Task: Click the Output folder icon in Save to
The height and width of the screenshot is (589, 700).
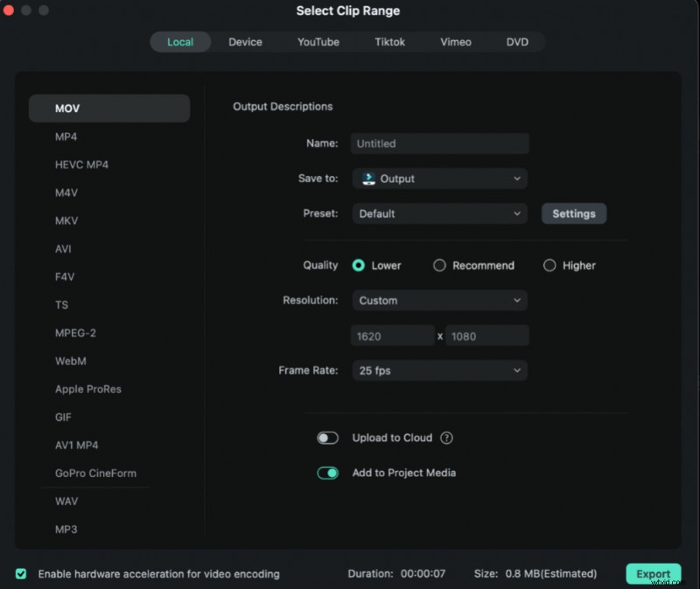Action: 370,179
